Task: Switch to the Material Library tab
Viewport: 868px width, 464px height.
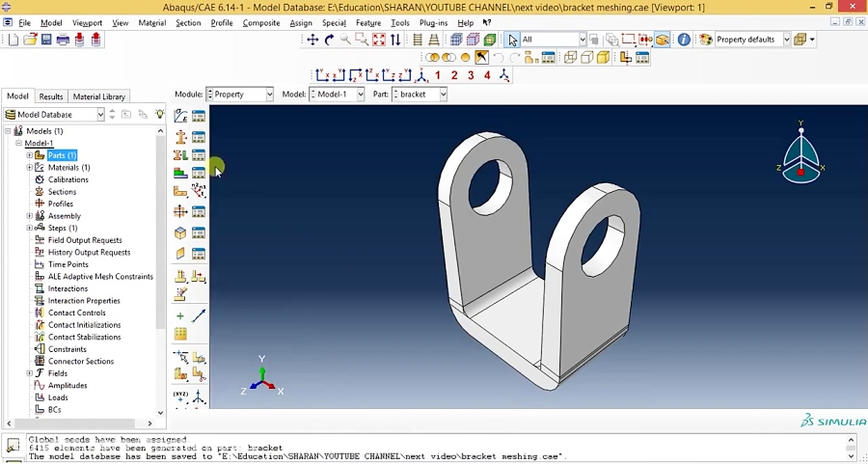Action: click(x=99, y=96)
